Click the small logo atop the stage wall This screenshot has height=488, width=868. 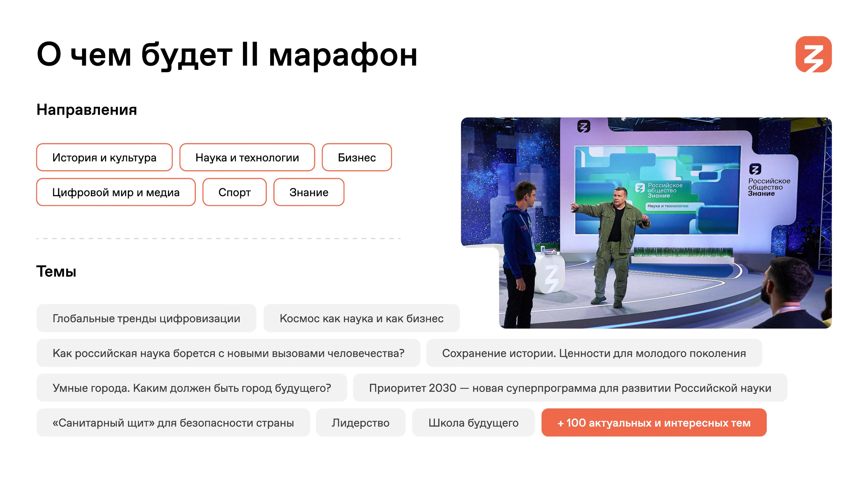[584, 126]
